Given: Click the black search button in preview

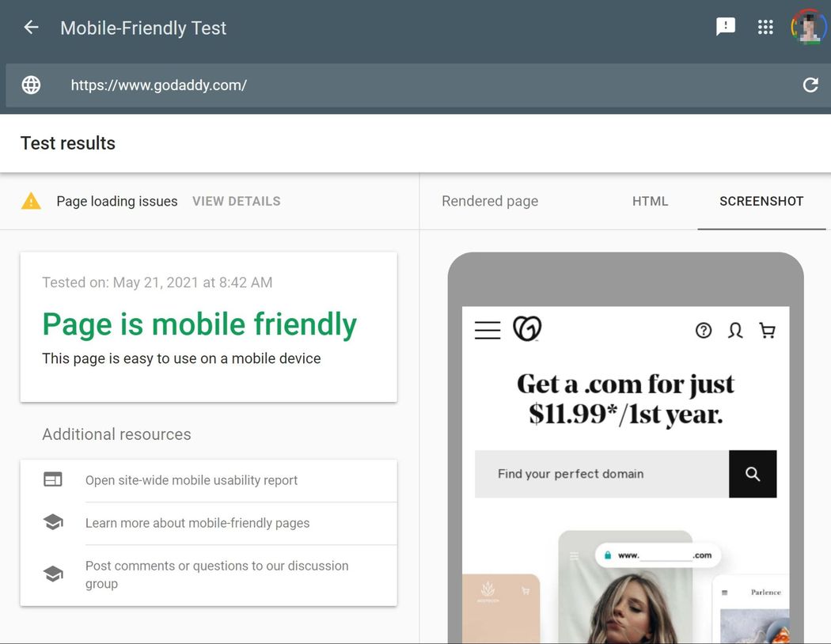Looking at the screenshot, I should [x=753, y=474].
